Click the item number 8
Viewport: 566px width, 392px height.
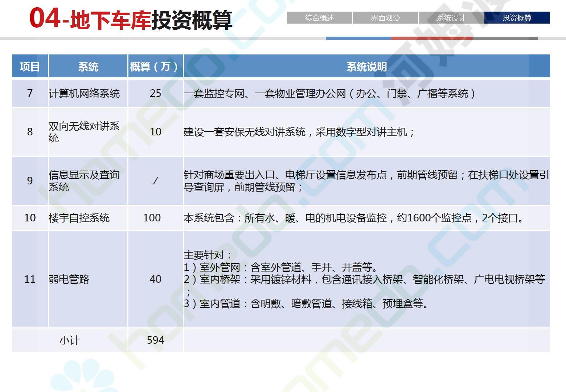30,132
